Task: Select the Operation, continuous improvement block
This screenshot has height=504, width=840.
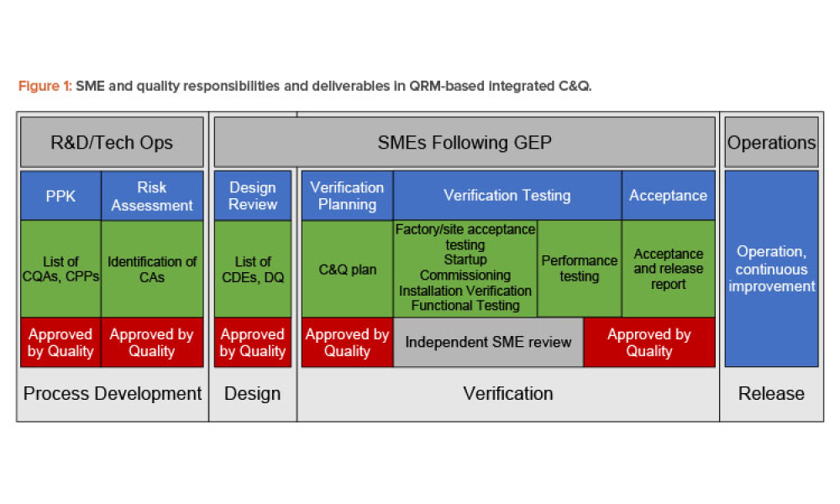Action: point(771,269)
